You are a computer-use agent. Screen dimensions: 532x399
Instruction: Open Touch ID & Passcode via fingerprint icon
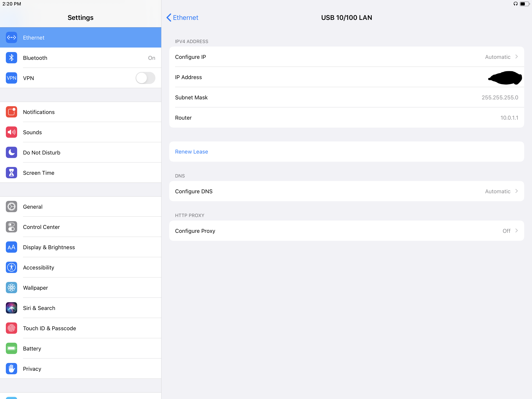coord(11,328)
